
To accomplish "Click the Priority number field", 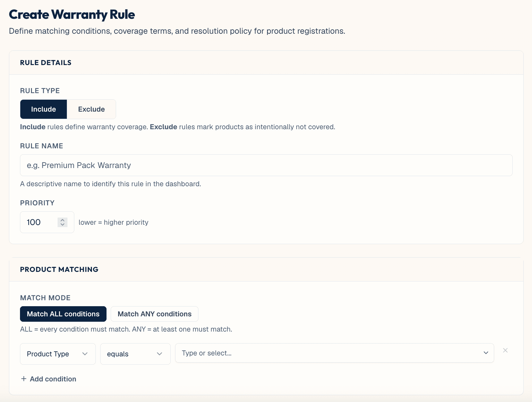I will tap(47, 222).
